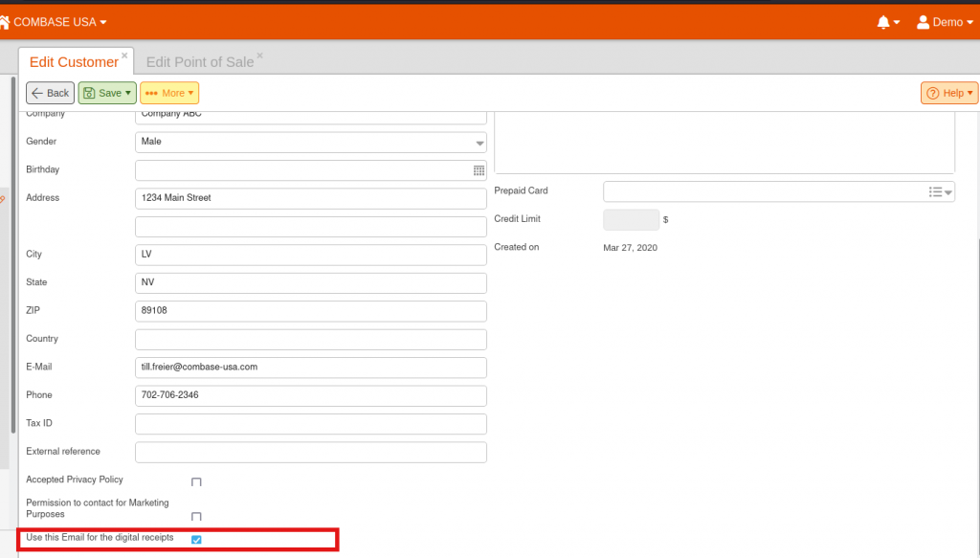Image resolution: width=980 pixels, height=558 pixels.
Task: Click the Help question mark icon
Action: [x=932, y=93]
